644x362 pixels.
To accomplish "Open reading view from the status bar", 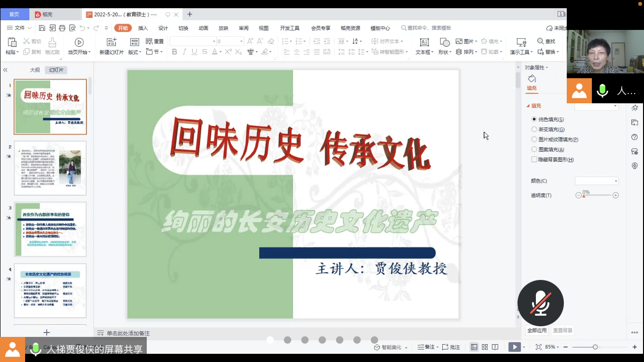I will [495, 347].
